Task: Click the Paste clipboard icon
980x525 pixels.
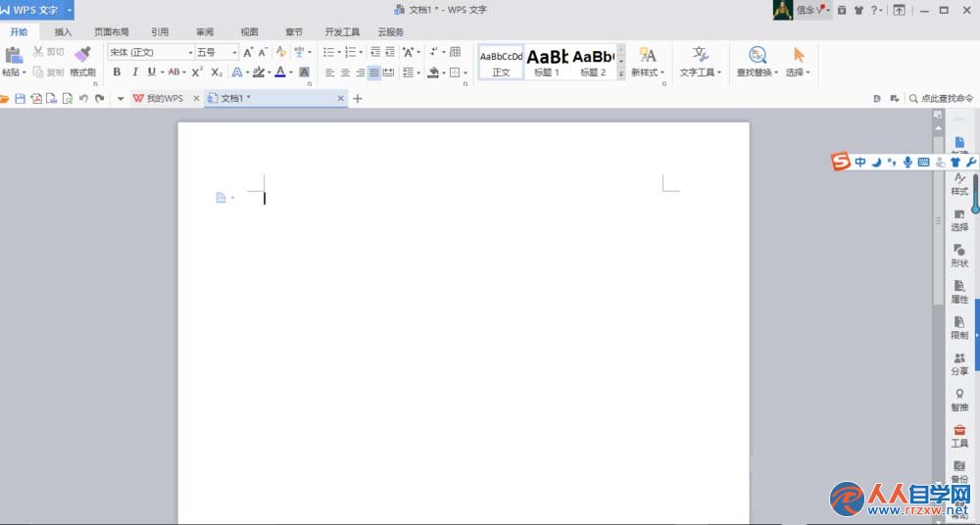Action: coord(13,55)
